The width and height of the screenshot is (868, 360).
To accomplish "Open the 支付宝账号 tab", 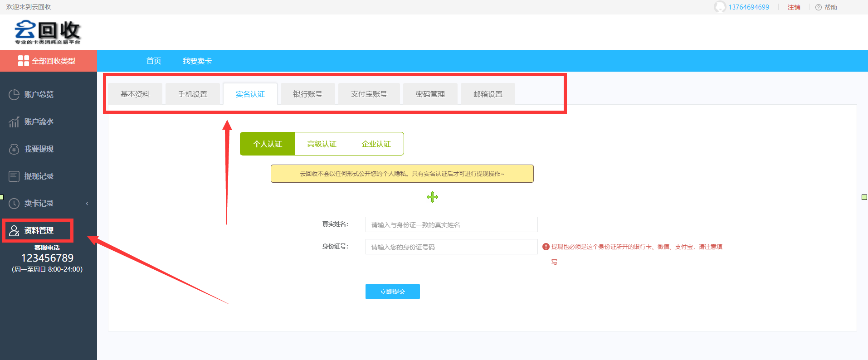I will [x=369, y=94].
